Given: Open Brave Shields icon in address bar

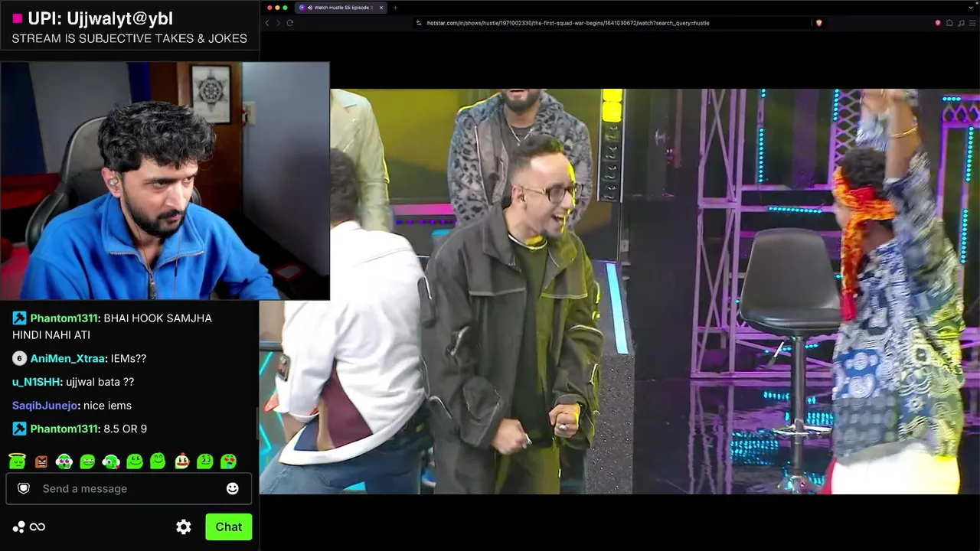Looking at the screenshot, I should pos(818,23).
